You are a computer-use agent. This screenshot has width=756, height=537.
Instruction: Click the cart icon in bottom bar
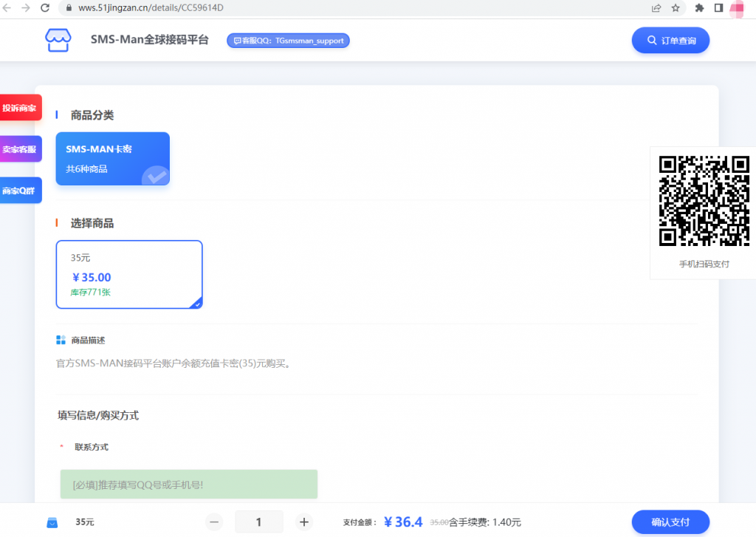[52, 522]
